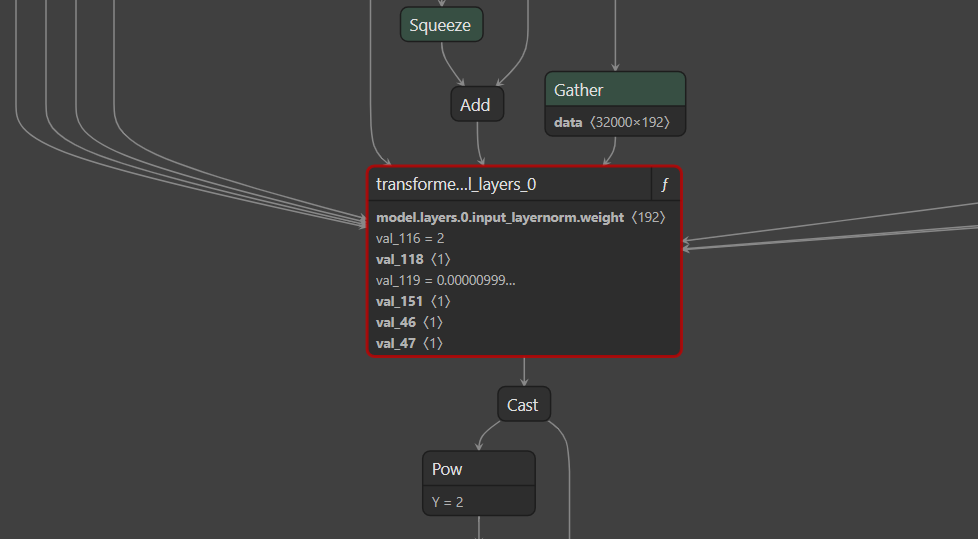
Task: Select the Squeeze node
Action: (441, 25)
